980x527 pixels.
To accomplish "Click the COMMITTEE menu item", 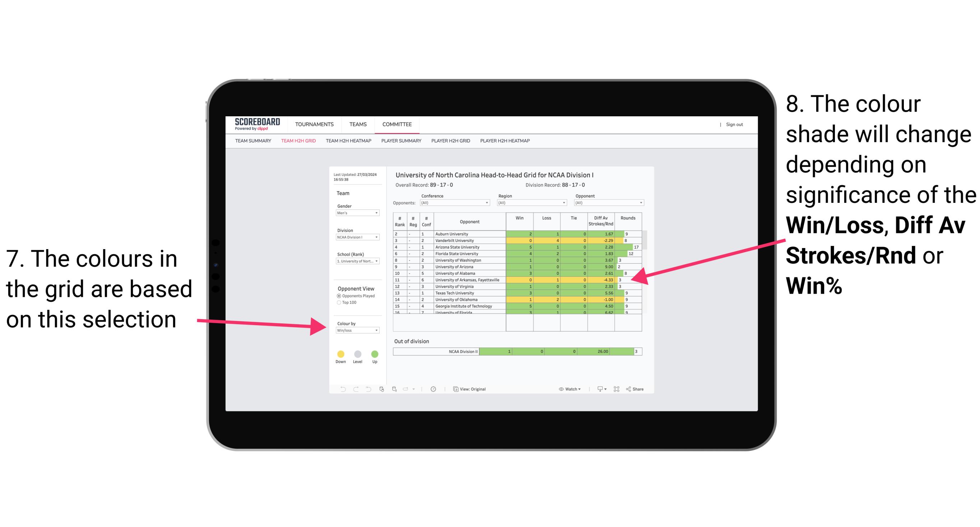I will coord(397,125).
